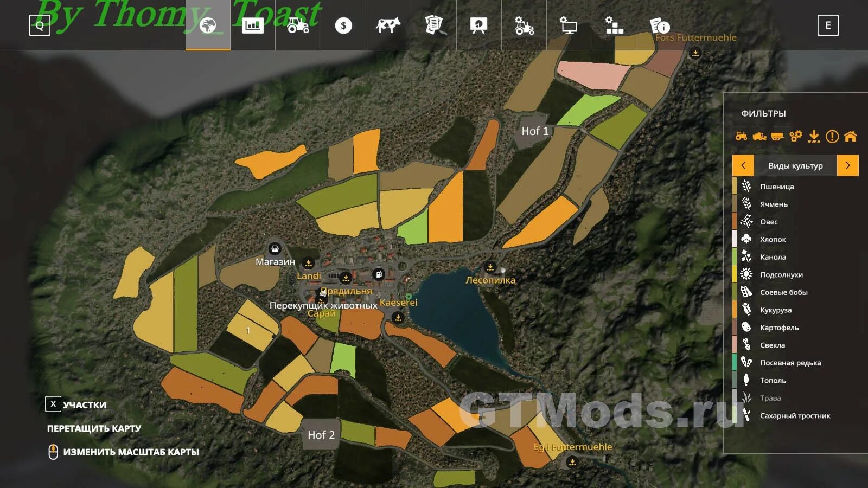This screenshot has height=488, width=868.
Task: Toggle the combine harvester filter
Action: coord(759,136)
